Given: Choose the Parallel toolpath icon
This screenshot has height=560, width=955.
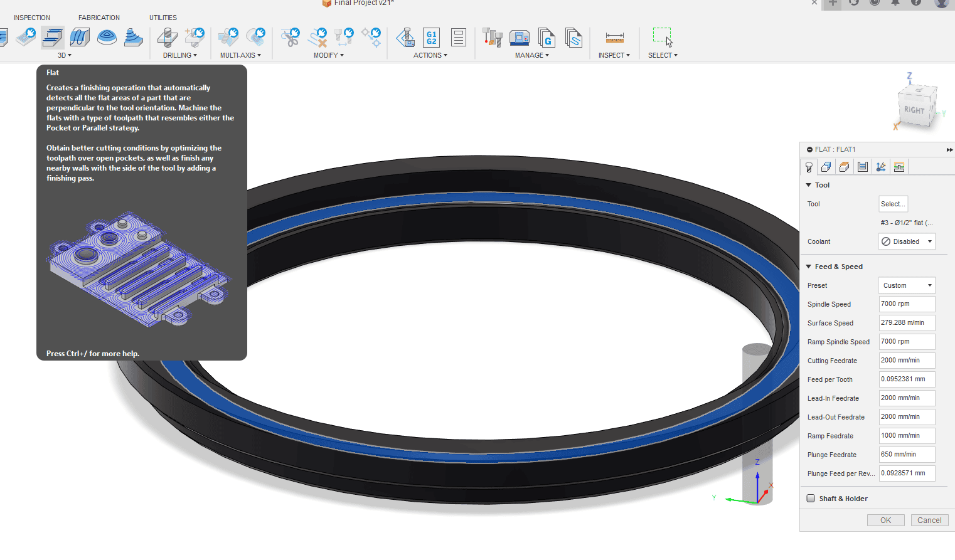Looking at the screenshot, I should click(x=80, y=38).
